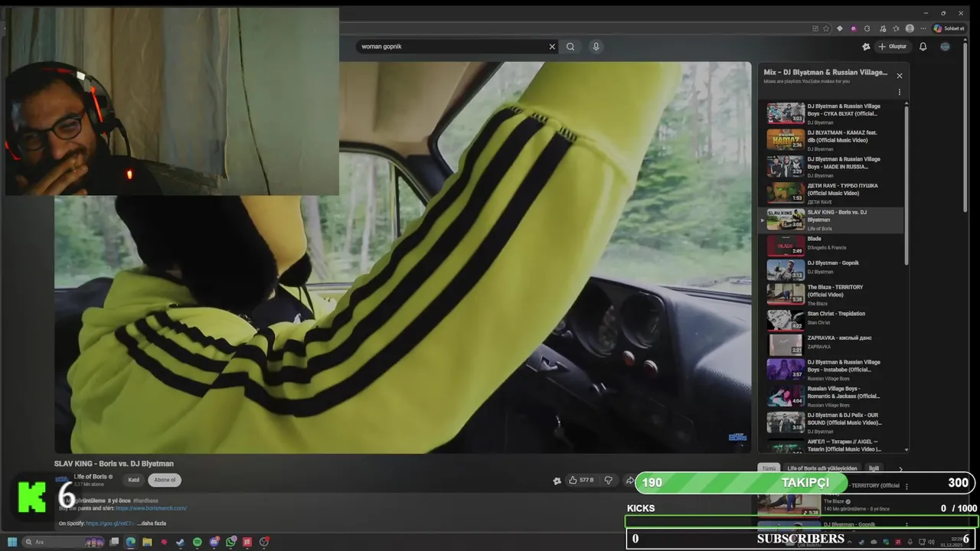Open Spotify from taskbar

(198, 542)
